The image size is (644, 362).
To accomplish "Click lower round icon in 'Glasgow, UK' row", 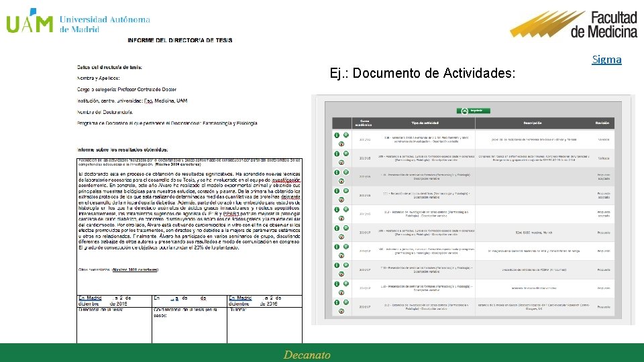I will pos(341,311).
